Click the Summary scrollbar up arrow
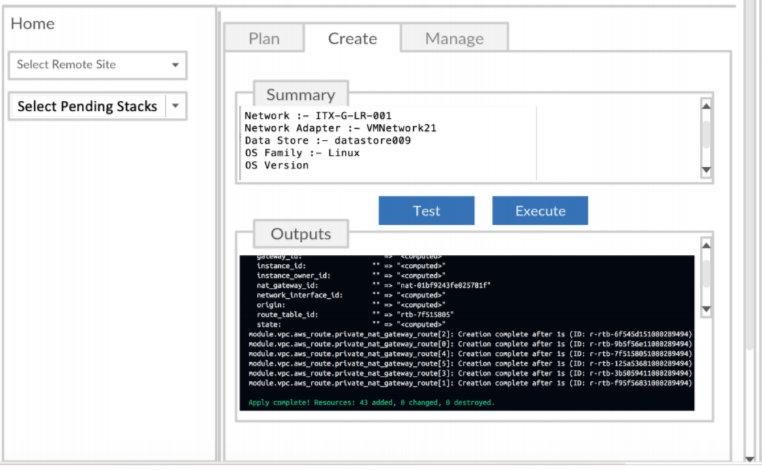Screen dimensions: 762x470 pos(706,105)
